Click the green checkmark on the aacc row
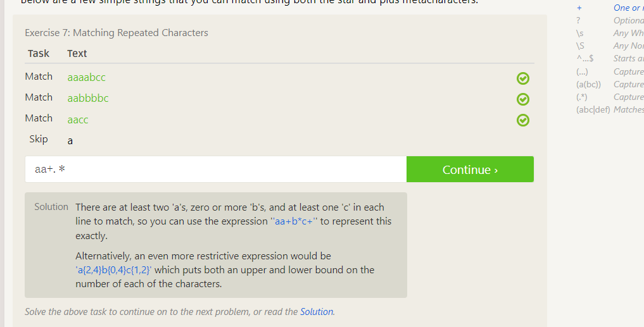This screenshot has width=644, height=327. pyautogui.click(x=523, y=120)
